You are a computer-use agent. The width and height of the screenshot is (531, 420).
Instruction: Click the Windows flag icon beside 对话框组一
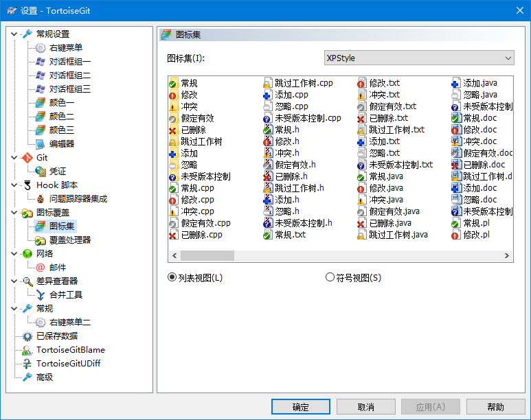click(x=41, y=62)
